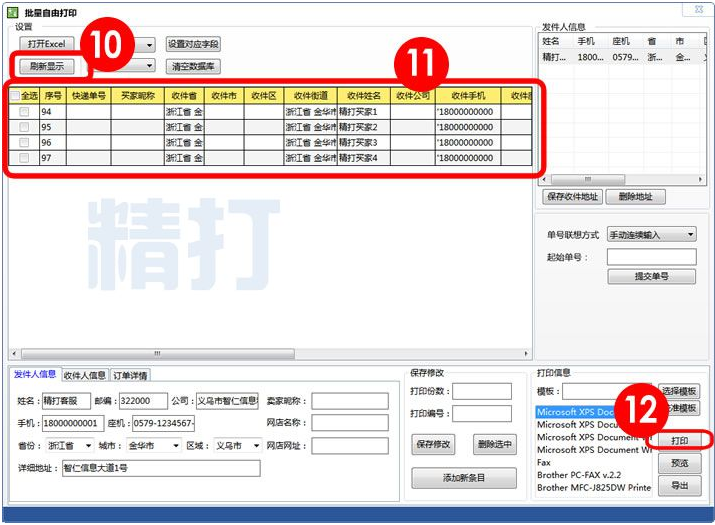Open the 订单详情 tab
This screenshot has width=715, height=525.
point(130,375)
